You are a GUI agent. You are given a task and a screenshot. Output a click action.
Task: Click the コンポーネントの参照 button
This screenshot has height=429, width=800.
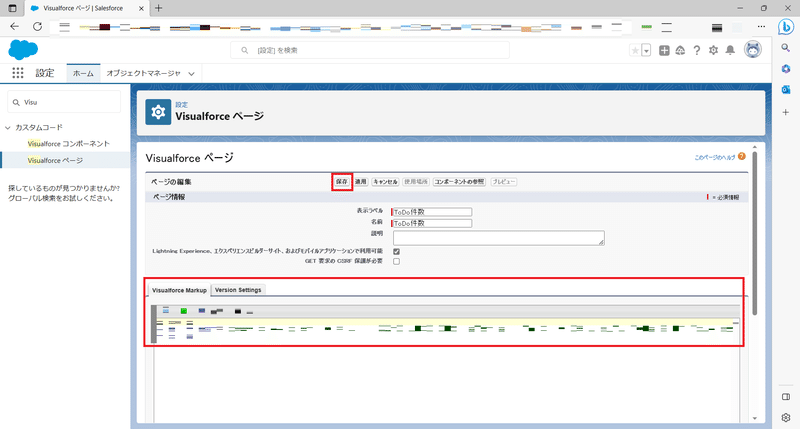click(459, 182)
